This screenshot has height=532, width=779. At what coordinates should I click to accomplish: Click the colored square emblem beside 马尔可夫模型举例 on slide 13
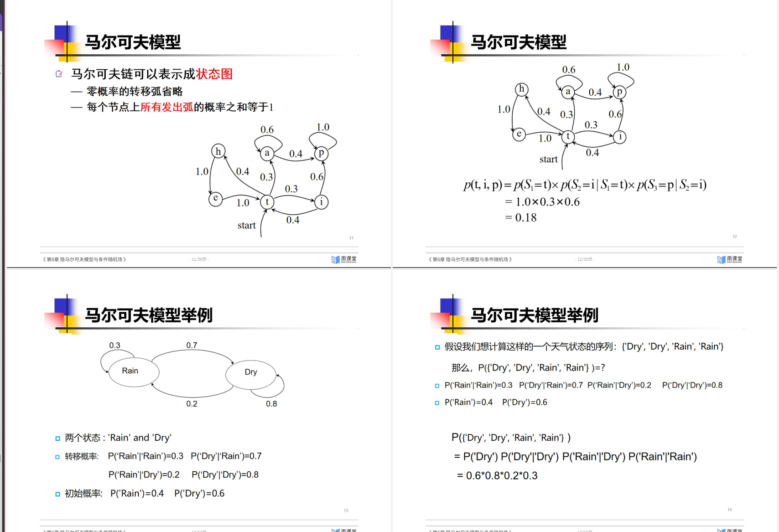66,315
